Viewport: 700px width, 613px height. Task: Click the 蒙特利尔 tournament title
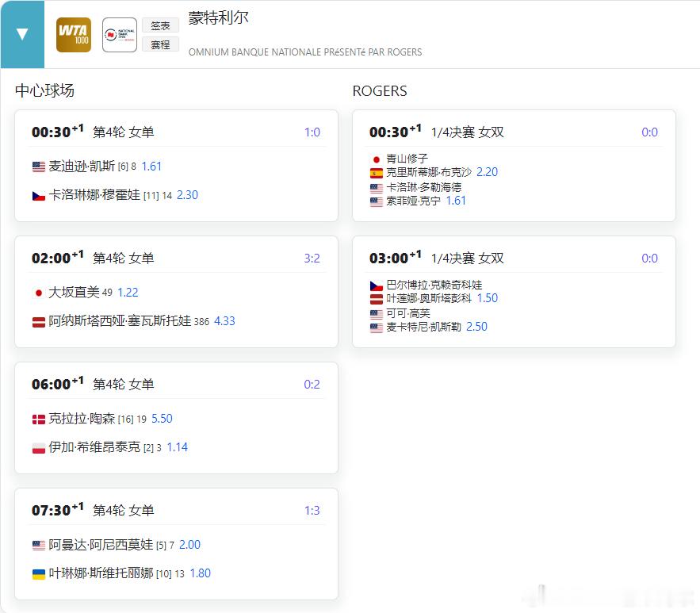tap(218, 18)
